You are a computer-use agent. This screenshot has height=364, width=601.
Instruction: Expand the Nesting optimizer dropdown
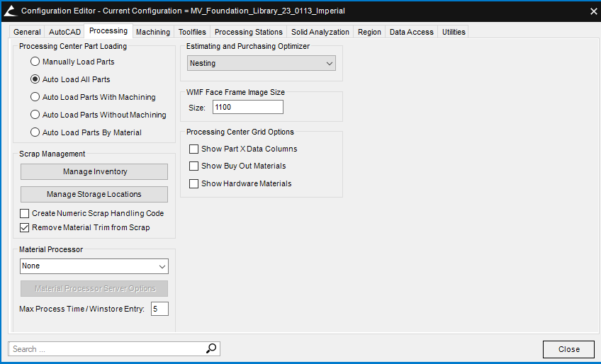[262, 63]
